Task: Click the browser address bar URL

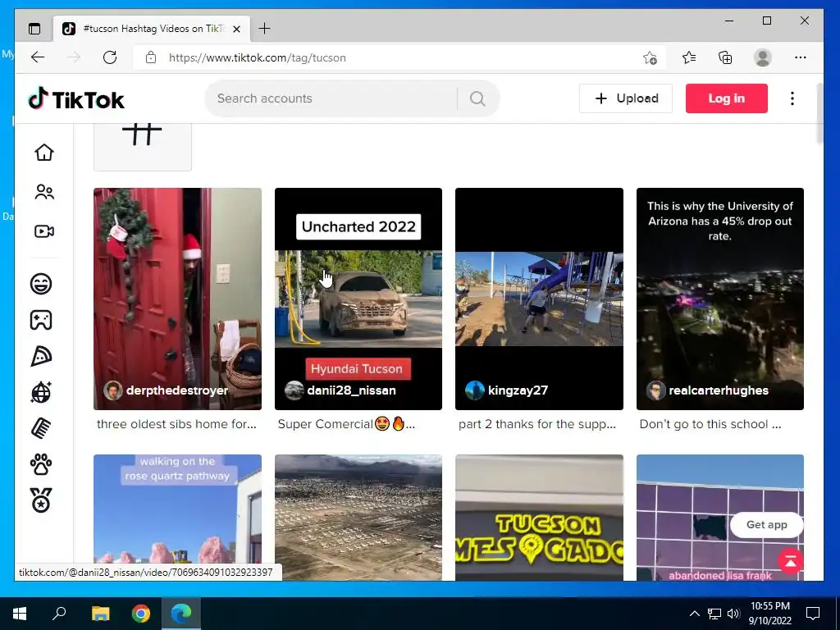Action: [x=257, y=58]
